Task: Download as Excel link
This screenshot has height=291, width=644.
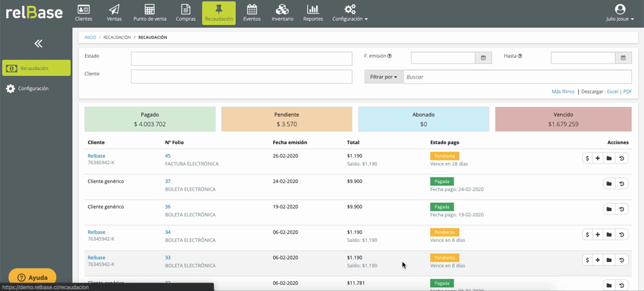Action: coord(612,91)
